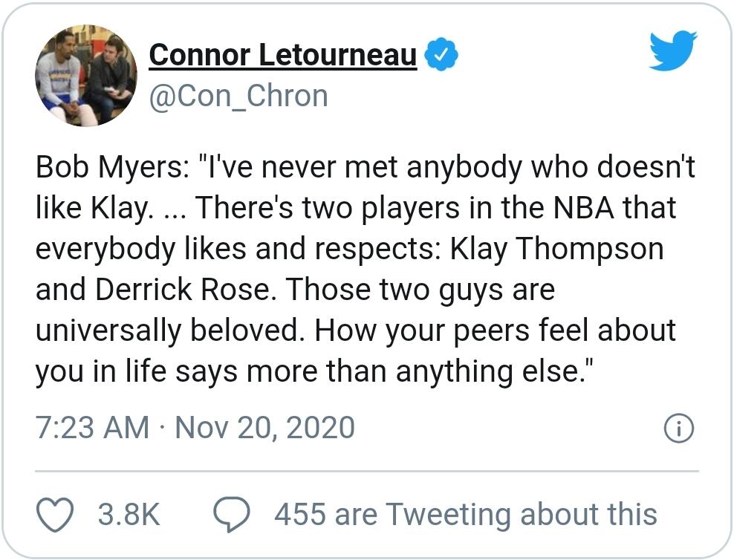Visit the @Con_Chron handle
Viewport: 734px width, 560px height.
(x=238, y=95)
